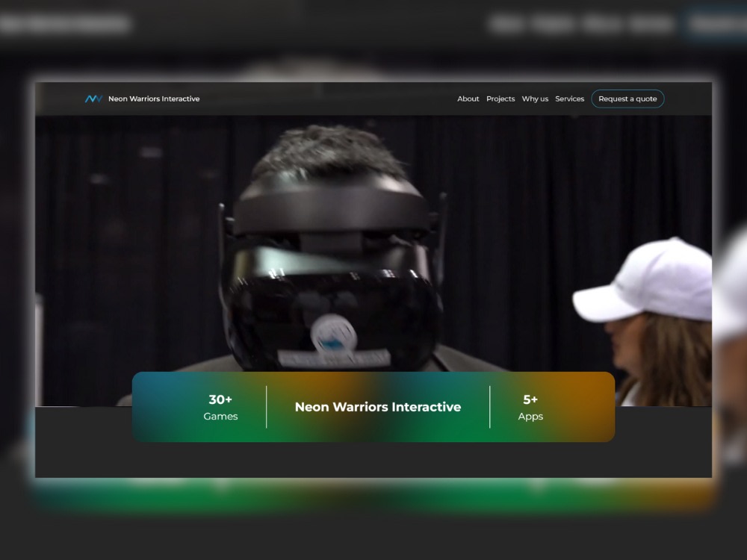Viewport: 747px width, 560px height.
Task: Open the About nav link
Action: click(468, 99)
